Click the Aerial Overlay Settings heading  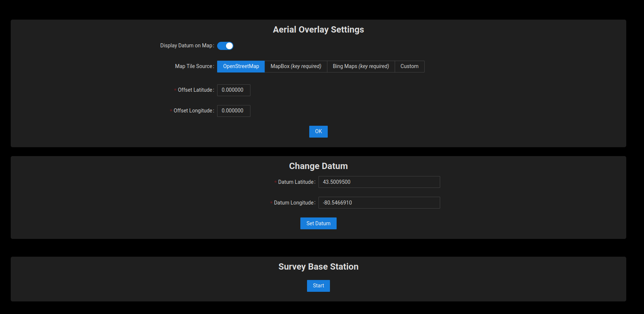[318, 30]
